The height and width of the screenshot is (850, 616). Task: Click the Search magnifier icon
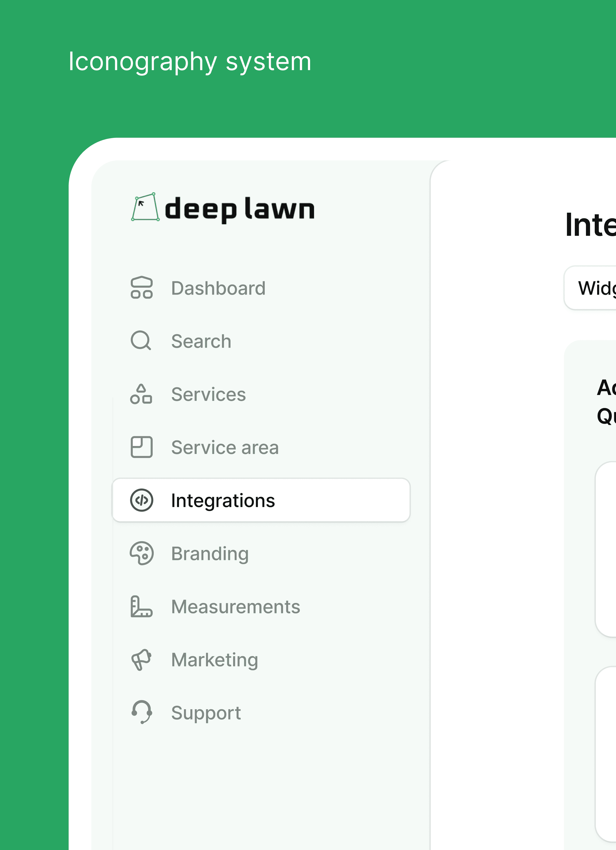141,340
